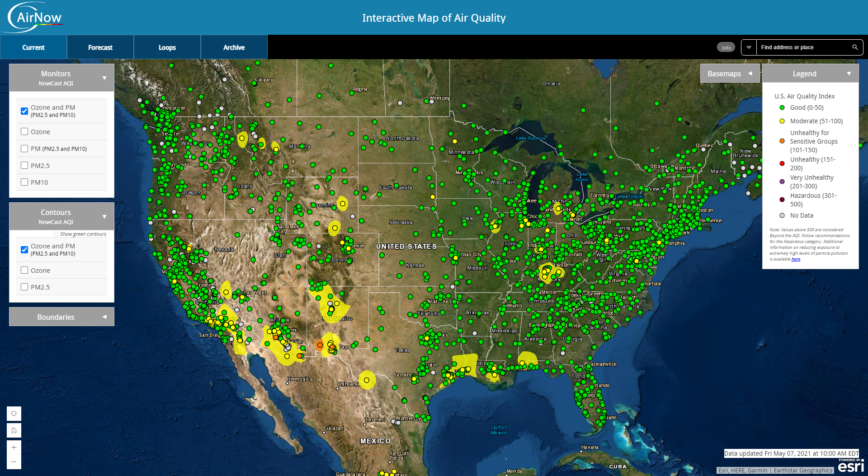Screen dimensions: 868x476
Task: Open the Forecast tab
Action: click(x=100, y=47)
